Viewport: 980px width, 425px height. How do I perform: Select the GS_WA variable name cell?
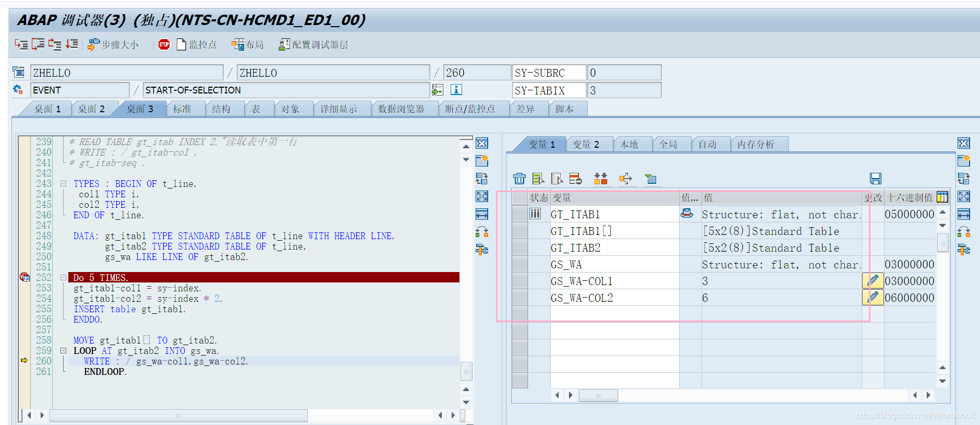614,264
